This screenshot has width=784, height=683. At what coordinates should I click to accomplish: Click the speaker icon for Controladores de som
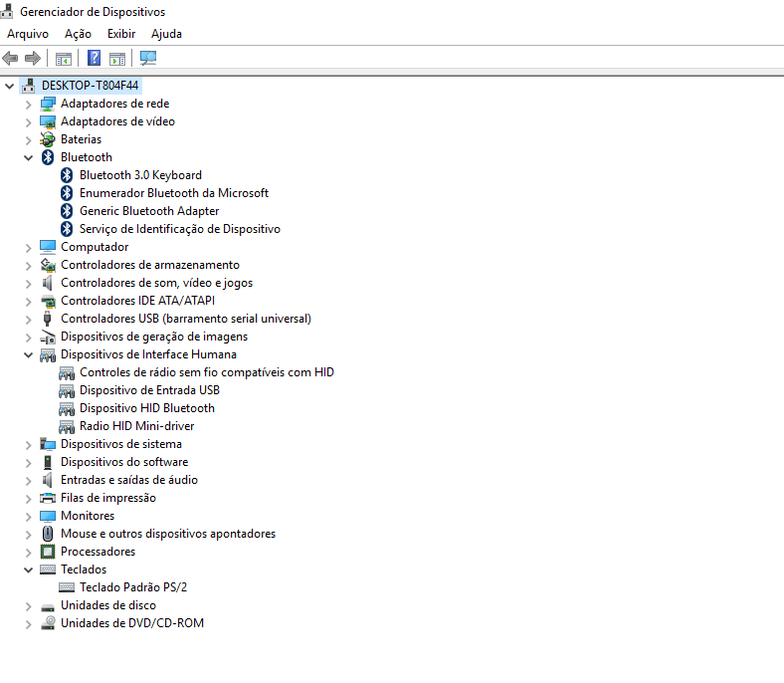[47, 283]
